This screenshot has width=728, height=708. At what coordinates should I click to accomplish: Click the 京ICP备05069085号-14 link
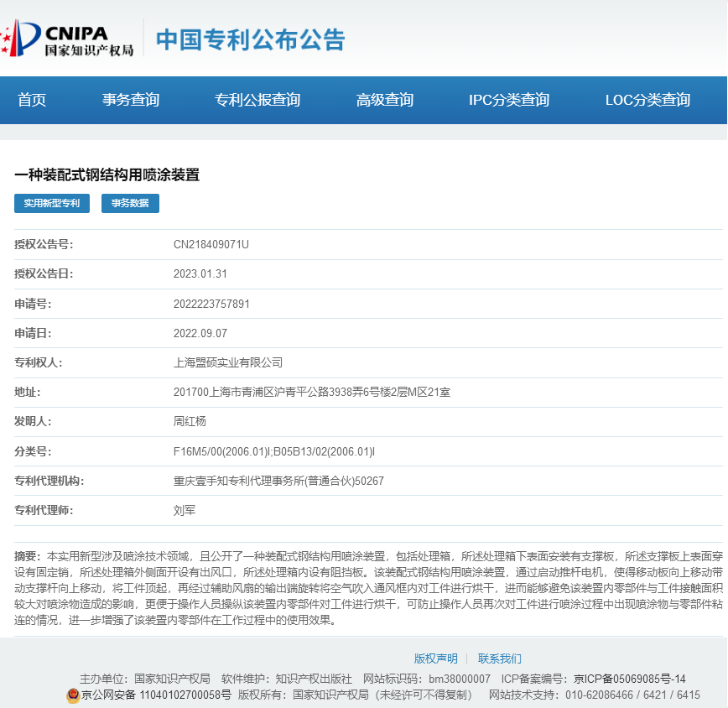pos(630,679)
